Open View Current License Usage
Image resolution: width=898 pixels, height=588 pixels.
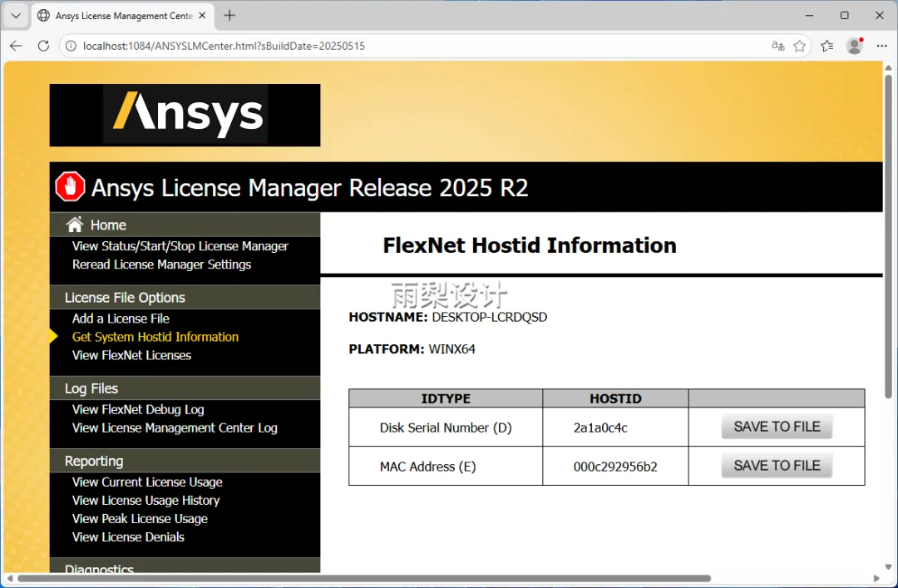147,482
